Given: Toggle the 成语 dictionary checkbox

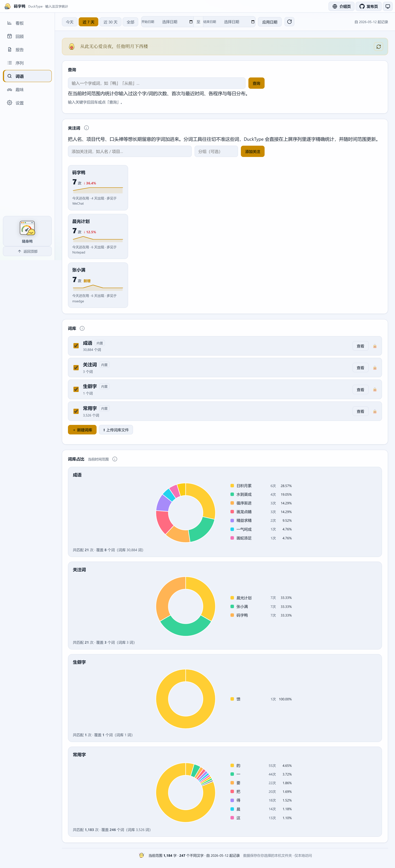Looking at the screenshot, I should click(x=76, y=346).
